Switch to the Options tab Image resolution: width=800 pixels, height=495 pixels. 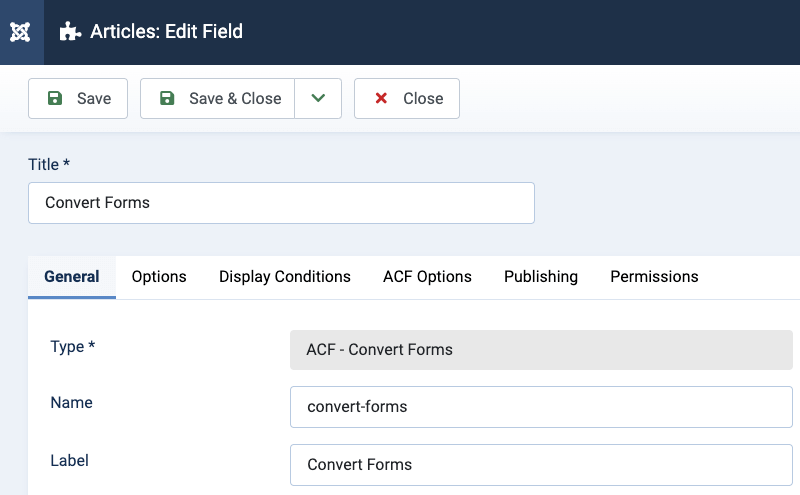[159, 277]
